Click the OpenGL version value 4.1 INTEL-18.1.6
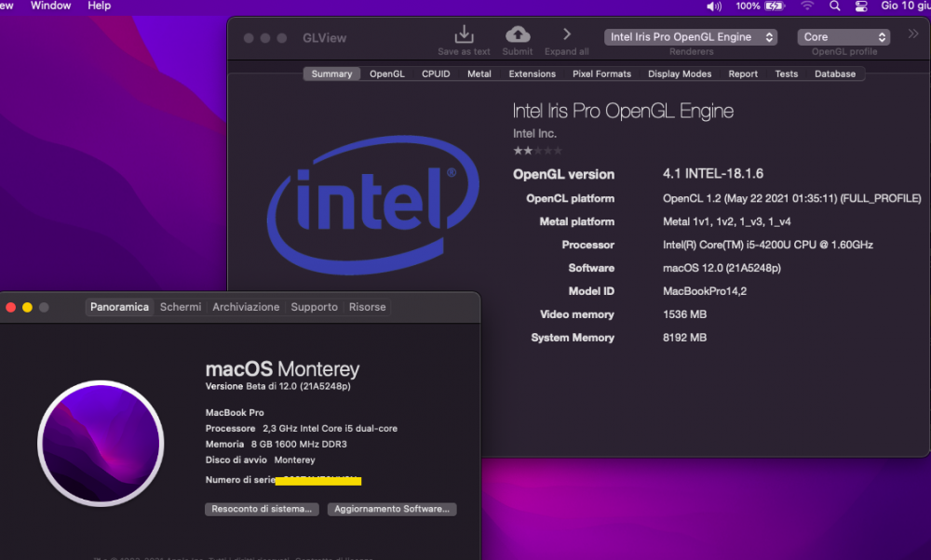 point(713,174)
